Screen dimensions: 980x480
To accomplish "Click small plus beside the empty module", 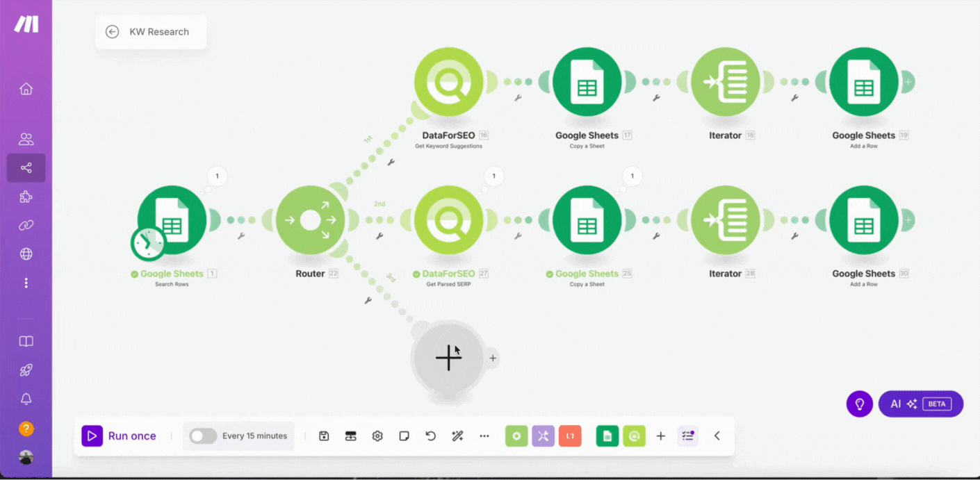I will click(493, 358).
